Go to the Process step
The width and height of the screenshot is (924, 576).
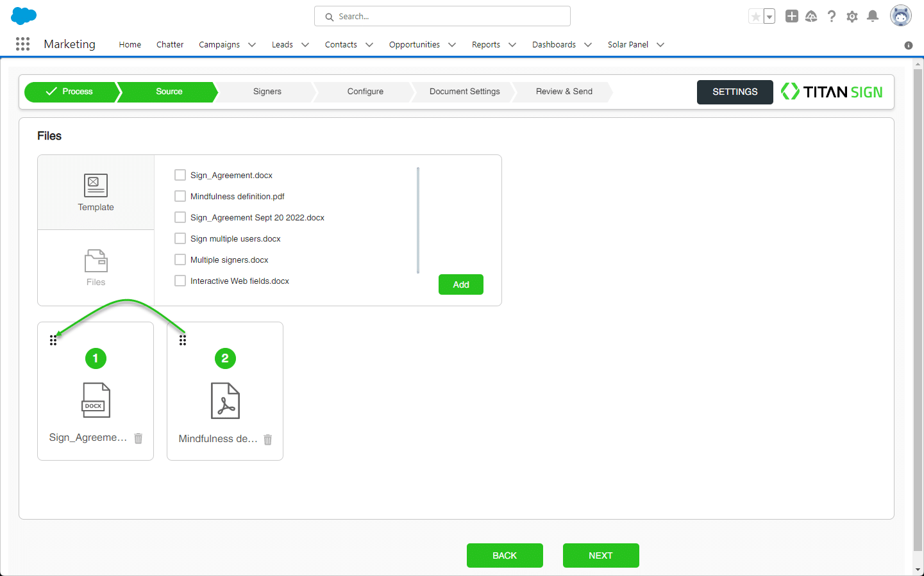point(71,92)
